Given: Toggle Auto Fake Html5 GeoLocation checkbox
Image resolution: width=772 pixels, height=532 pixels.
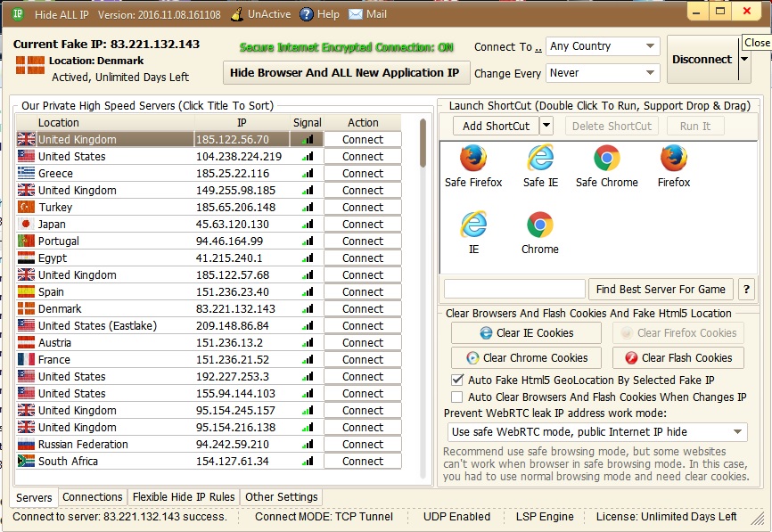Looking at the screenshot, I should [x=457, y=380].
